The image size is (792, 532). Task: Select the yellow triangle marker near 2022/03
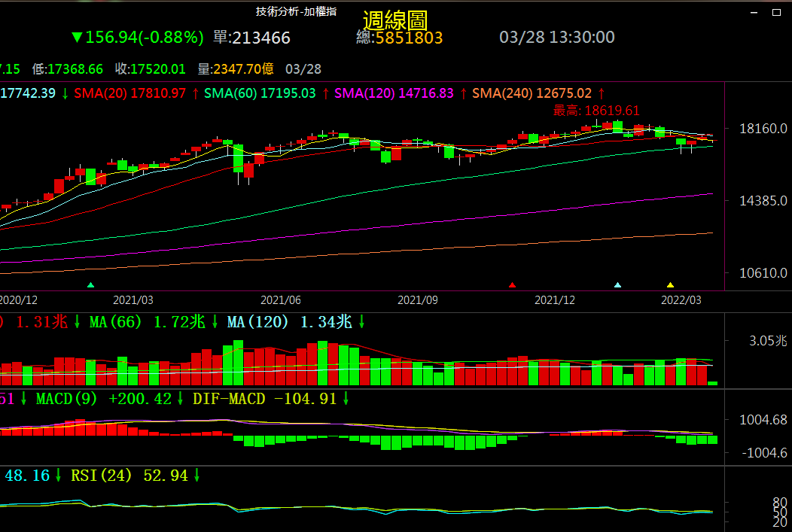[671, 285]
